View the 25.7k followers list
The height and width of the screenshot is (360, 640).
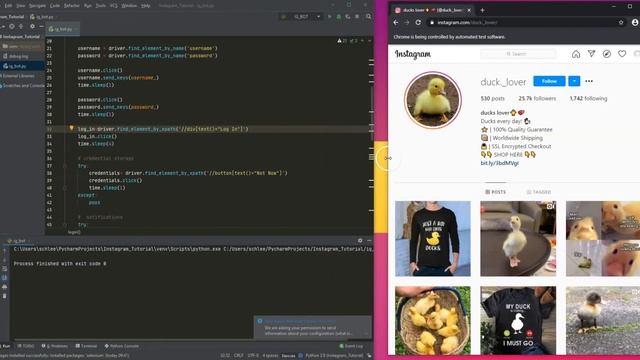pos(537,98)
